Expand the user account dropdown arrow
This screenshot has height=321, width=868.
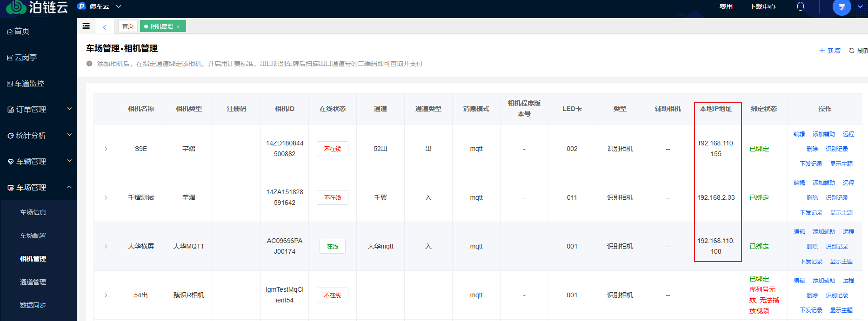click(860, 7)
